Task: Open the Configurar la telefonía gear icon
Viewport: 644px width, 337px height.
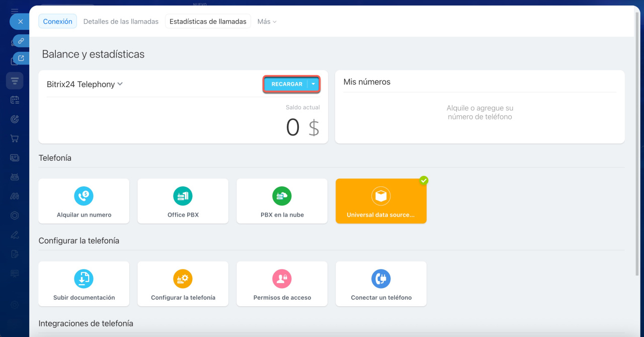Action: [183, 279]
